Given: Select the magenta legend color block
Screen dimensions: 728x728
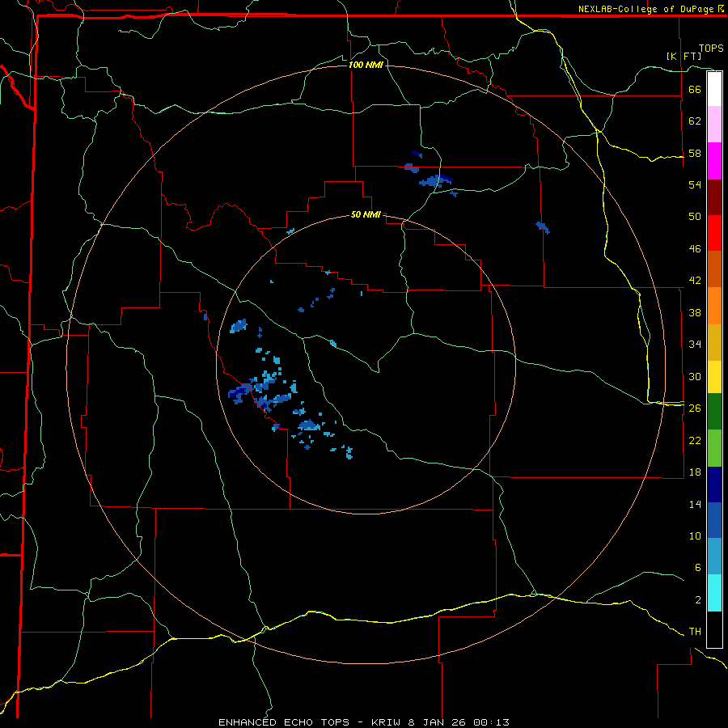Looking at the screenshot, I should coord(714,161).
